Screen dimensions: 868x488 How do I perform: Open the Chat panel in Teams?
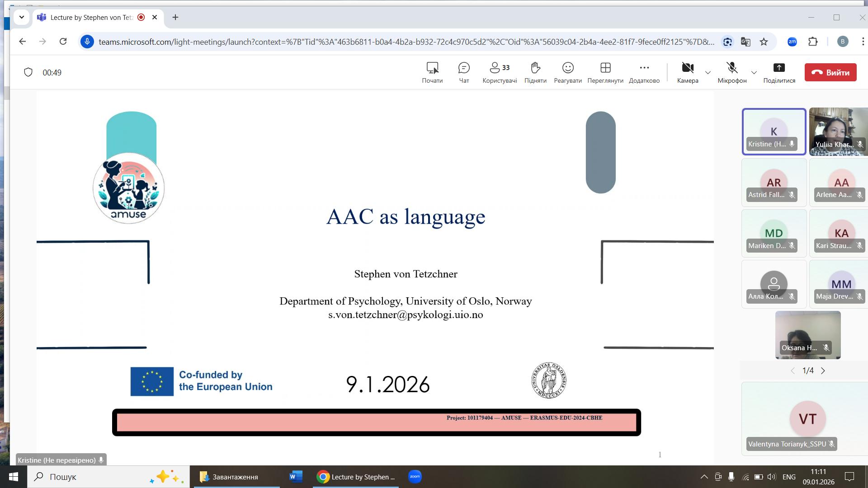pyautogui.click(x=464, y=72)
